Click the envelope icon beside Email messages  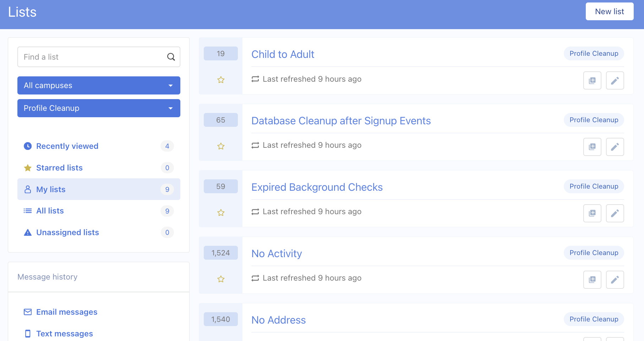[x=28, y=312]
